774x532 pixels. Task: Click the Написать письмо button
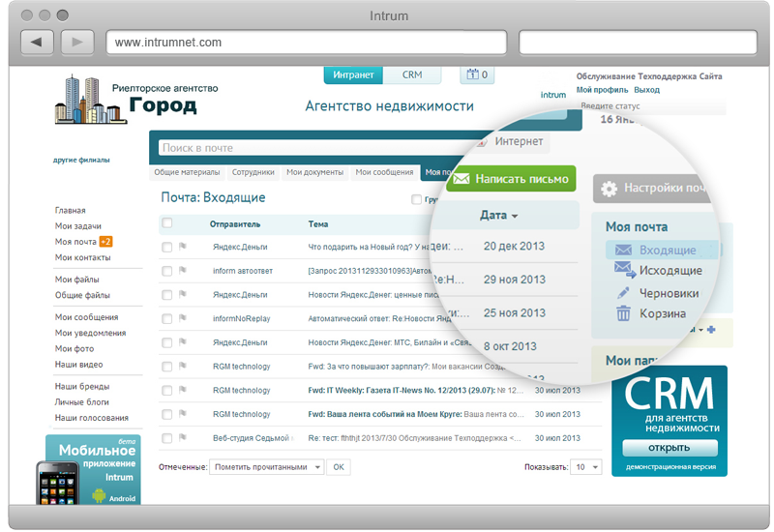click(512, 179)
